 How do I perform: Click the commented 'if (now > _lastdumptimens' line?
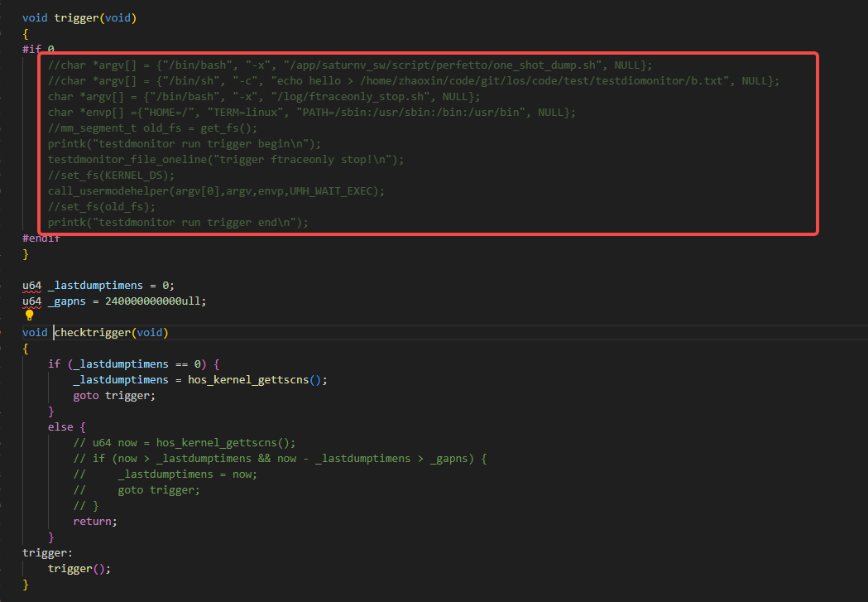point(281,459)
